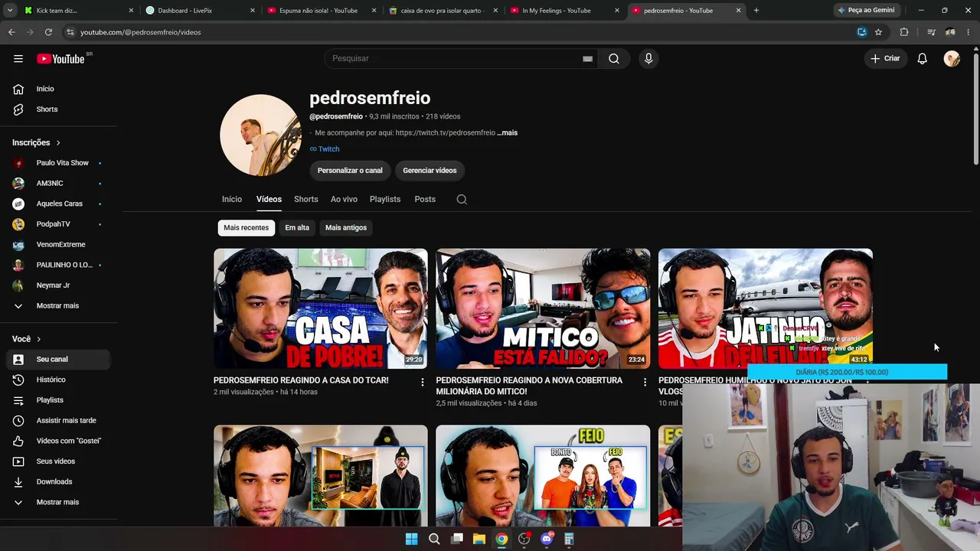Image resolution: width=980 pixels, height=551 pixels.
Task: Start voice search with the microphone
Action: [x=648, y=58]
